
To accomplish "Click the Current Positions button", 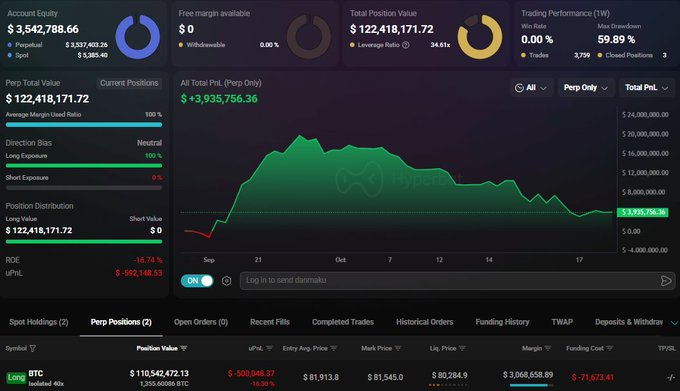I will coord(129,83).
